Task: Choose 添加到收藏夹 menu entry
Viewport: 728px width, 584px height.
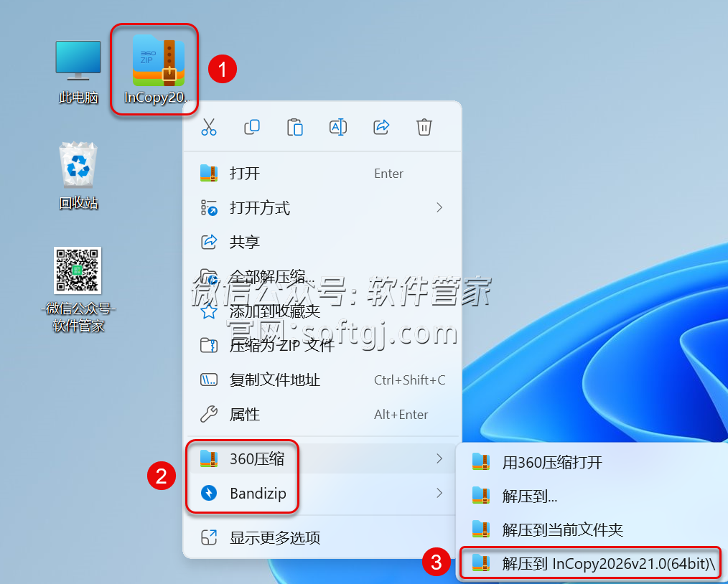Action: [x=322, y=311]
